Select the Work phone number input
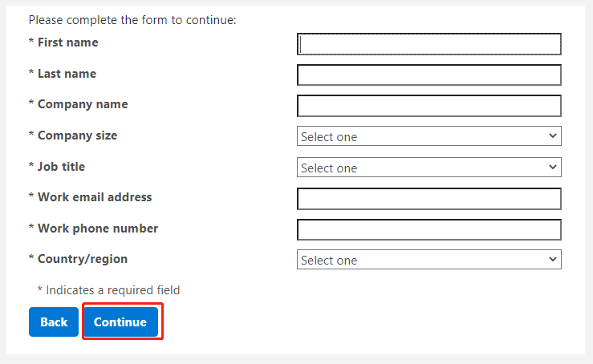 pos(429,229)
